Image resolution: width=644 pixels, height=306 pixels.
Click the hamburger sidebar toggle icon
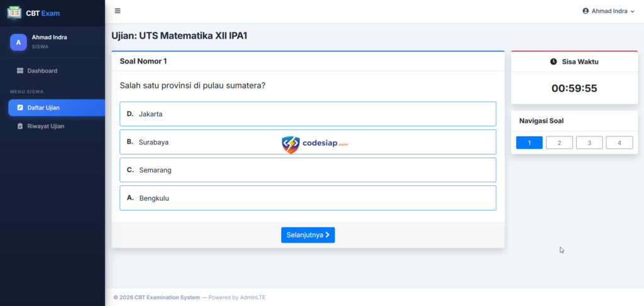pos(118,11)
